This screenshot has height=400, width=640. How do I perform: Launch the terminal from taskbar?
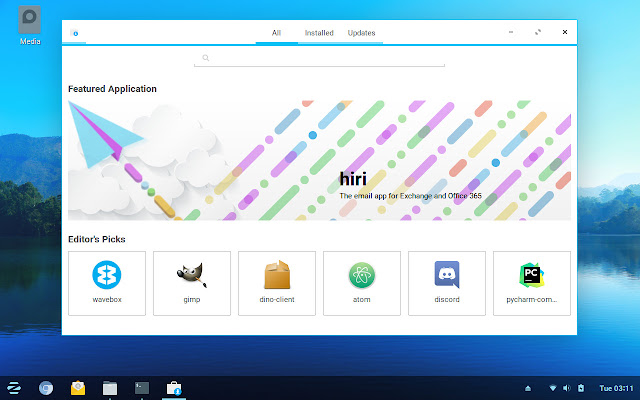142,388
